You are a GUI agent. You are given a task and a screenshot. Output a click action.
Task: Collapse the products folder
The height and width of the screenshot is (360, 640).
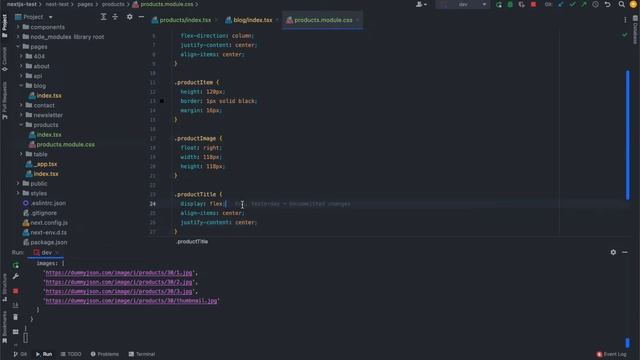21,125
